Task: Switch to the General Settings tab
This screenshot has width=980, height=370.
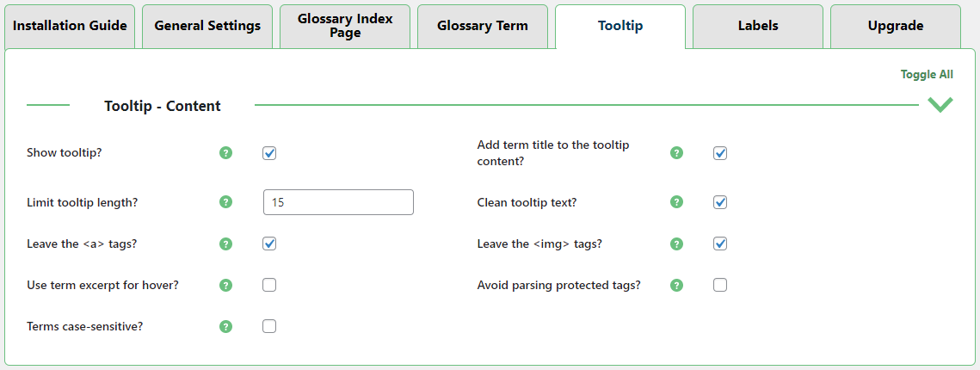Action: point(207,27)
